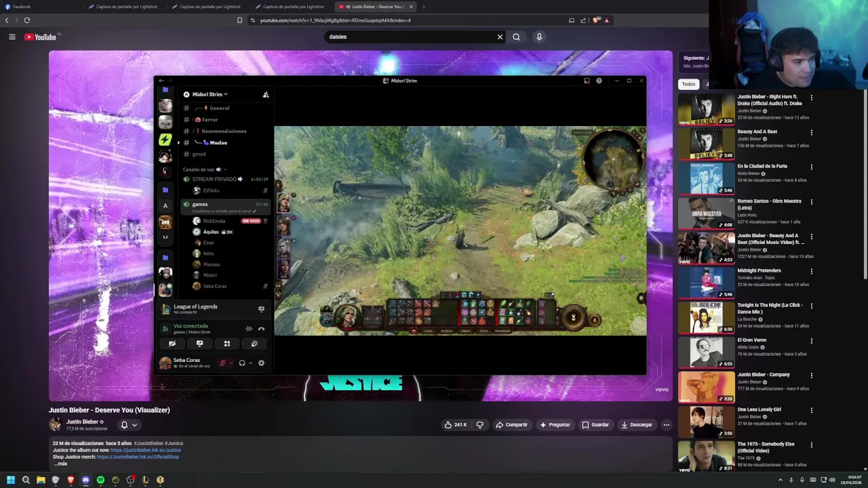Open Discord user settings gear
The image size is (868, 488).
click(x=261, y=363)
